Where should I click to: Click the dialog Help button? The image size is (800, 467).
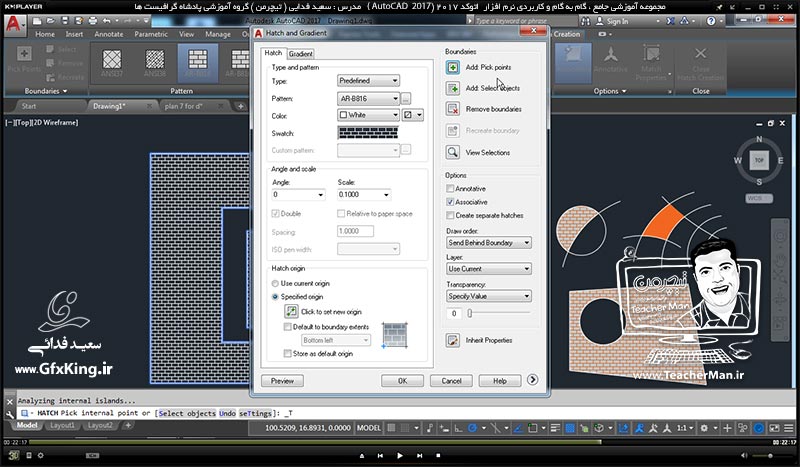coord(500,381)
